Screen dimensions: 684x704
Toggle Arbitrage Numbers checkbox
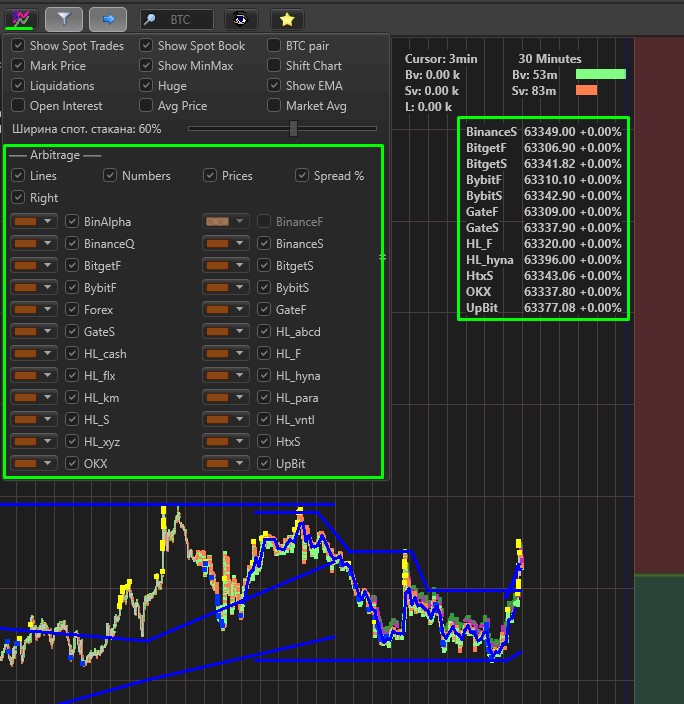[x=110, y=175]
